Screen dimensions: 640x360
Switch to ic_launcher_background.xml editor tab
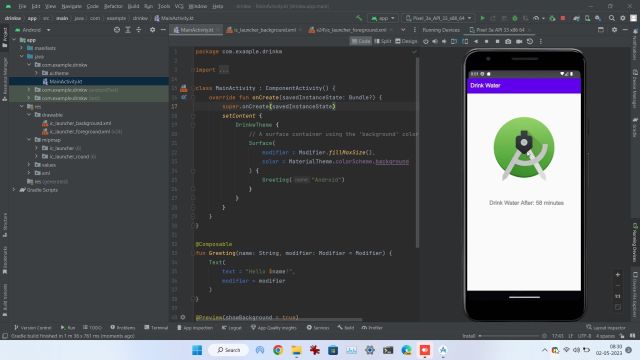click(x=264, y=30)
